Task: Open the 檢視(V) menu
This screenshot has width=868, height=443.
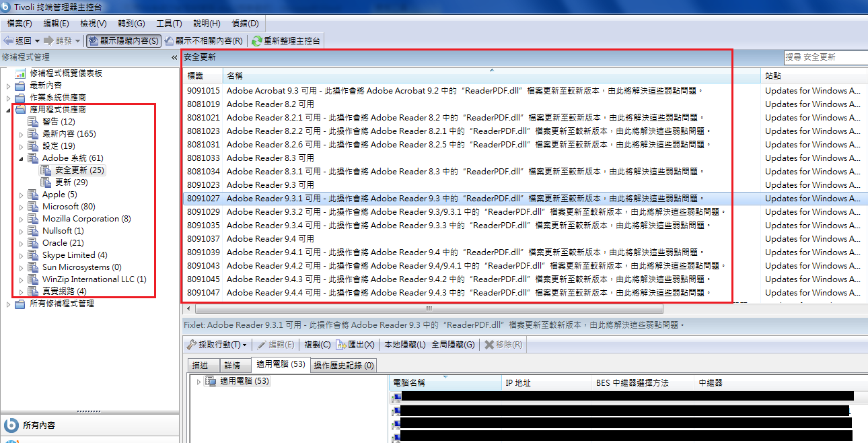Action: click(x=93, y=24)
